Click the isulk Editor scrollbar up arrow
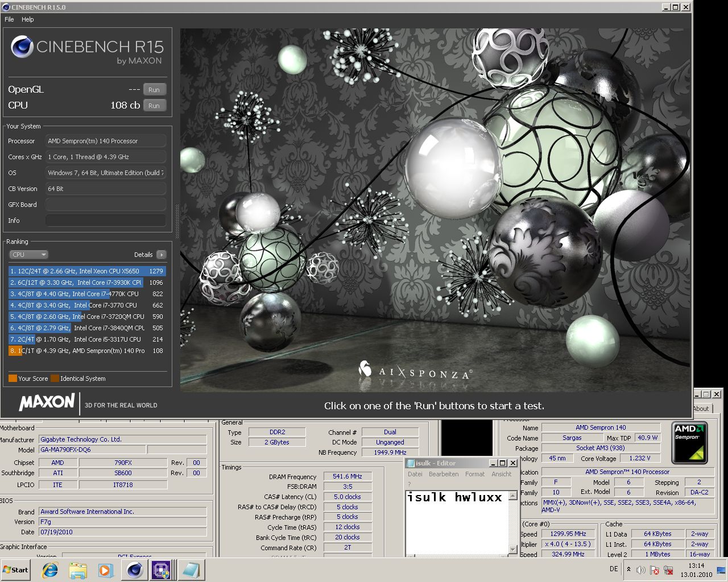This screenshot has height=582, width=728. [512, 496]
